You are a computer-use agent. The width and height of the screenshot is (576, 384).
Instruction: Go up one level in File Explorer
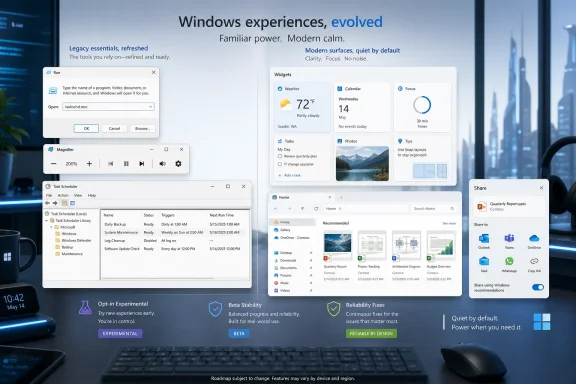[302, 208]
